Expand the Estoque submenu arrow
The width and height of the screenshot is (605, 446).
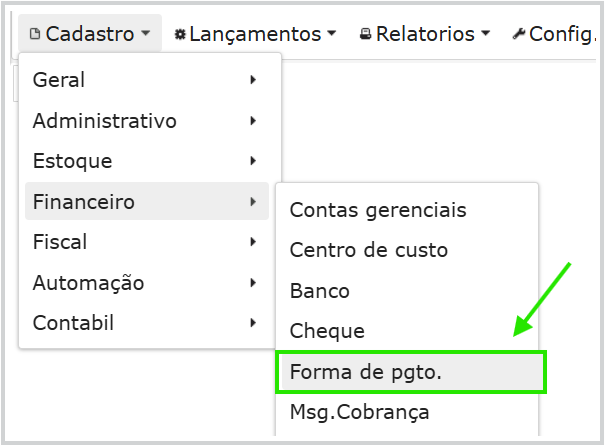click(254, 161)
